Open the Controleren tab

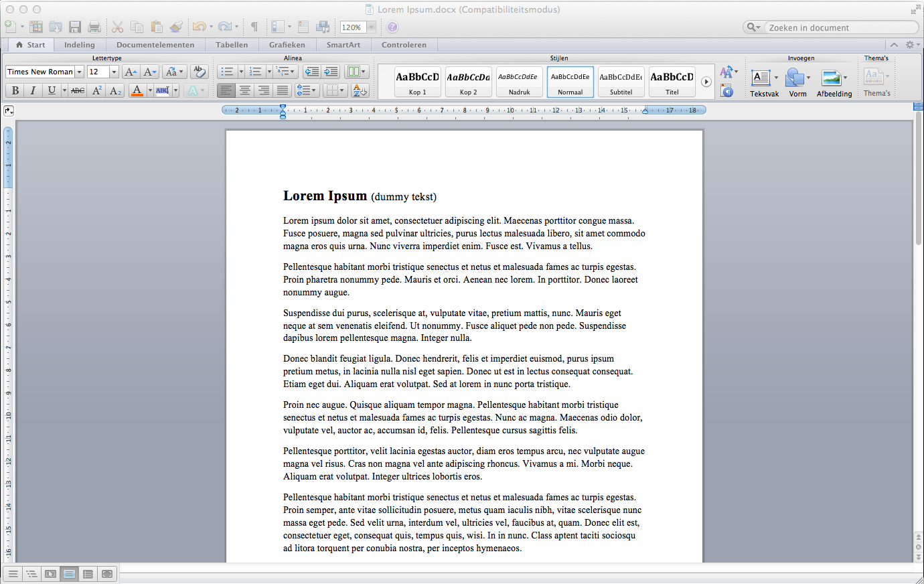404,45
